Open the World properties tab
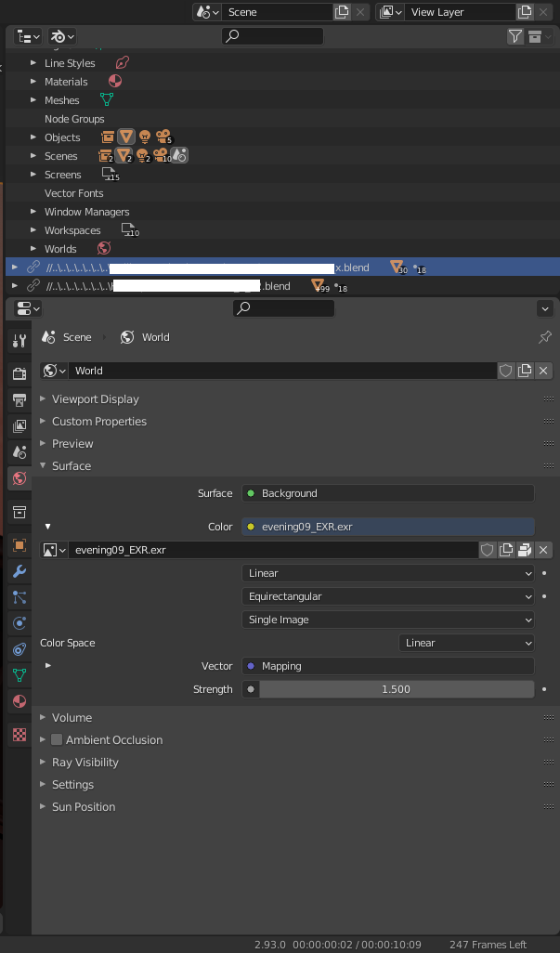Screen dimensions: 560x953 point(20,477)
